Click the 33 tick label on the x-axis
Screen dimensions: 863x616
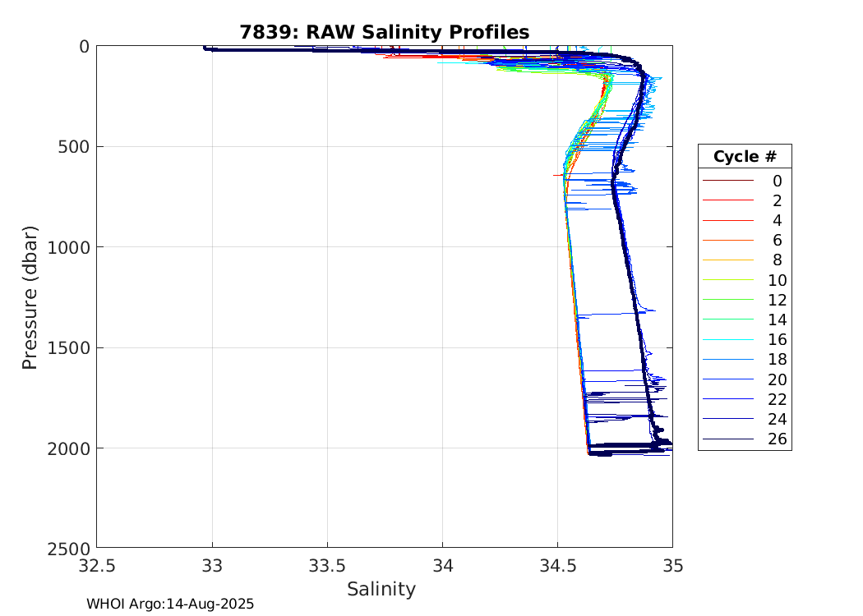[x=213, y=566]
